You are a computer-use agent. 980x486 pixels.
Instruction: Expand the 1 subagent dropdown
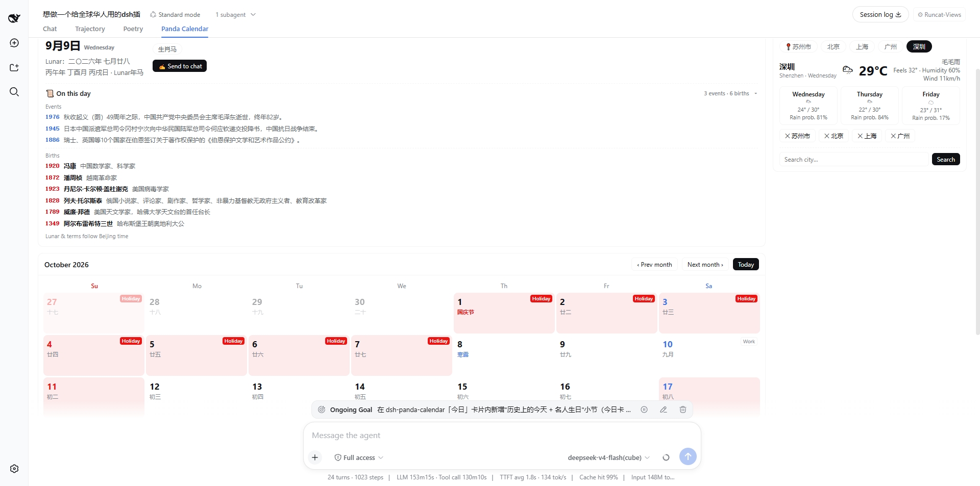pyautogui.click(x=235, y=15)
